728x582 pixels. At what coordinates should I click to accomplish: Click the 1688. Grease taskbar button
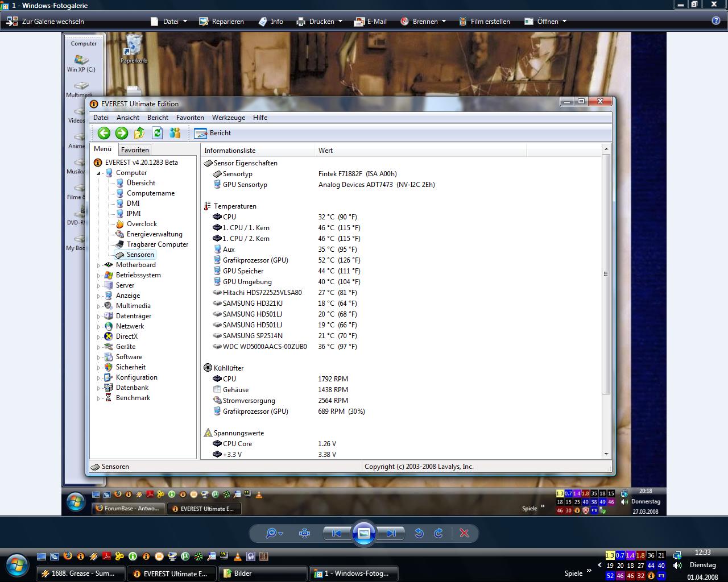coord(81,573)
